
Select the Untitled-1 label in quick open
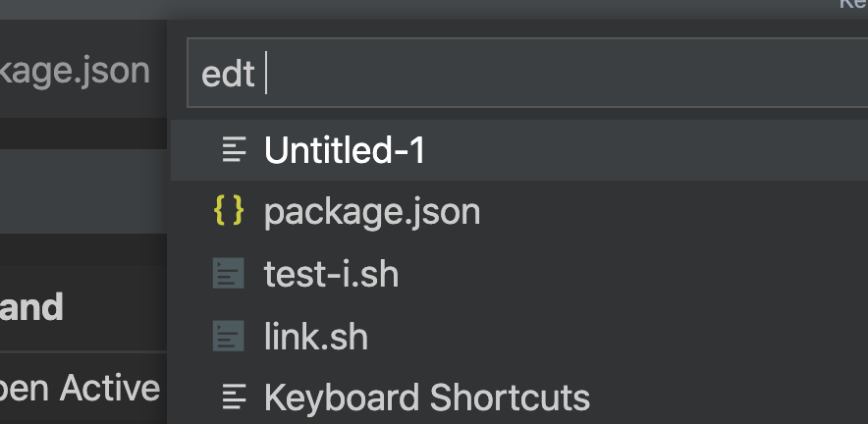345,150
